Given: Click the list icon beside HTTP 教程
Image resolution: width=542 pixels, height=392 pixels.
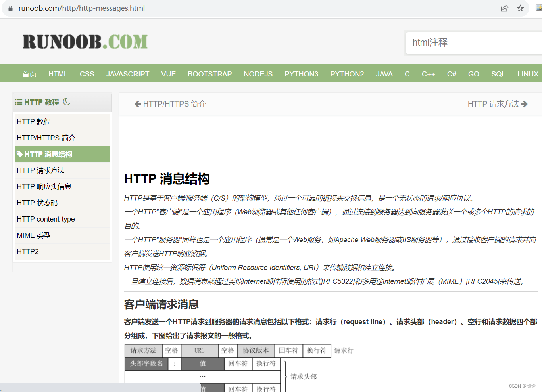Looking at the screenshot, I should 18,102.
